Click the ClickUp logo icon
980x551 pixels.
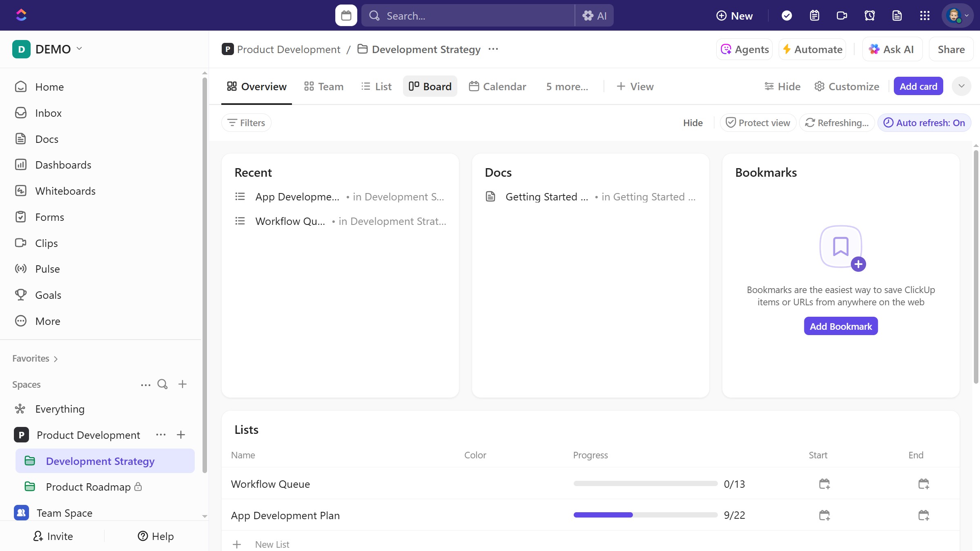(x=21, y=16)
